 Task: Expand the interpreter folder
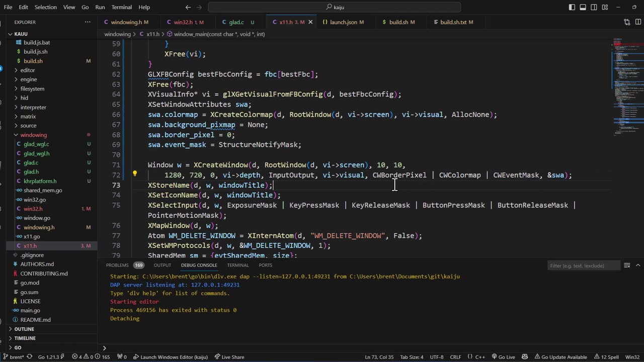[x=33, y=107]
